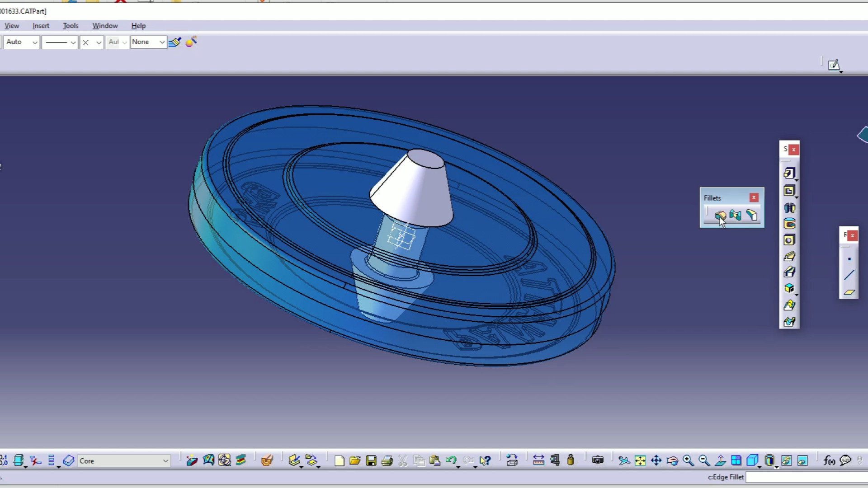
Task: Choose the Shaft tool icon
Action: coord(789,208)
